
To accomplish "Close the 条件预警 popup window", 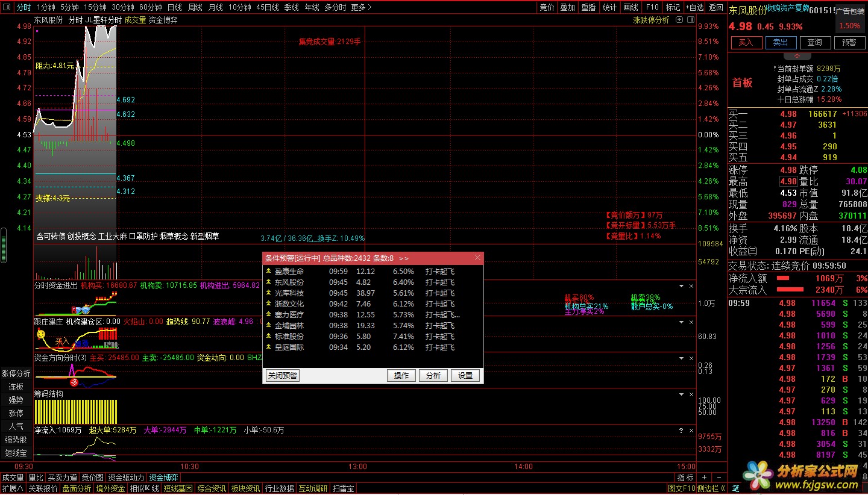I will click(478, 258).
